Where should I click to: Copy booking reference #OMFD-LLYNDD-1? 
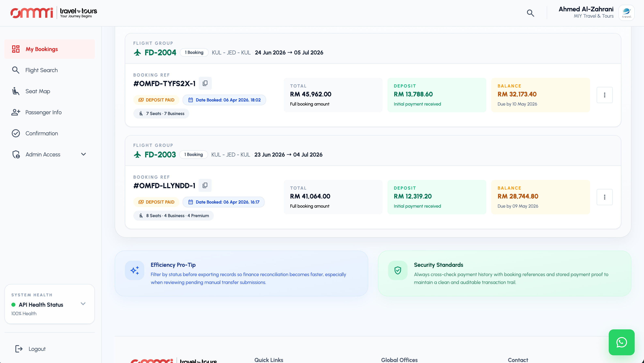205,185
